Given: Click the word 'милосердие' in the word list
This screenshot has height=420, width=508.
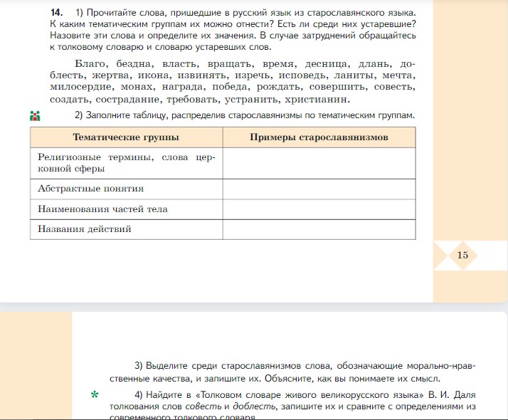Looking at the screenshot, I should click(80, 87).
